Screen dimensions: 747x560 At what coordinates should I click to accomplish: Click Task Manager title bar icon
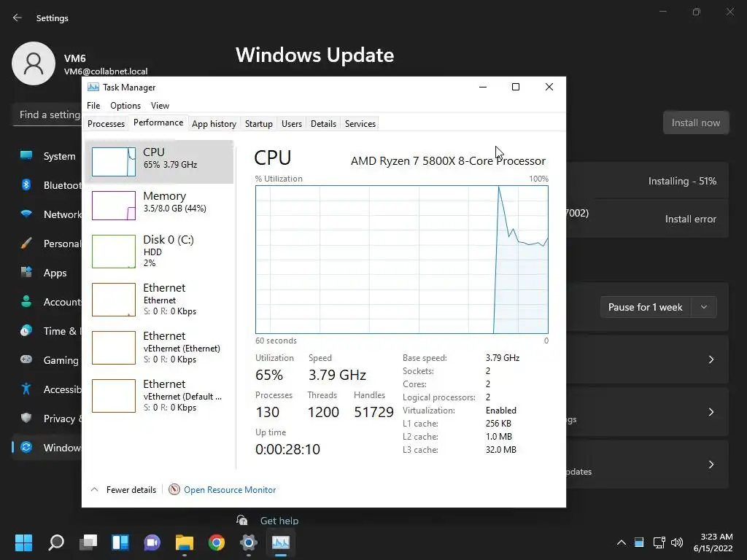point(93,87)
